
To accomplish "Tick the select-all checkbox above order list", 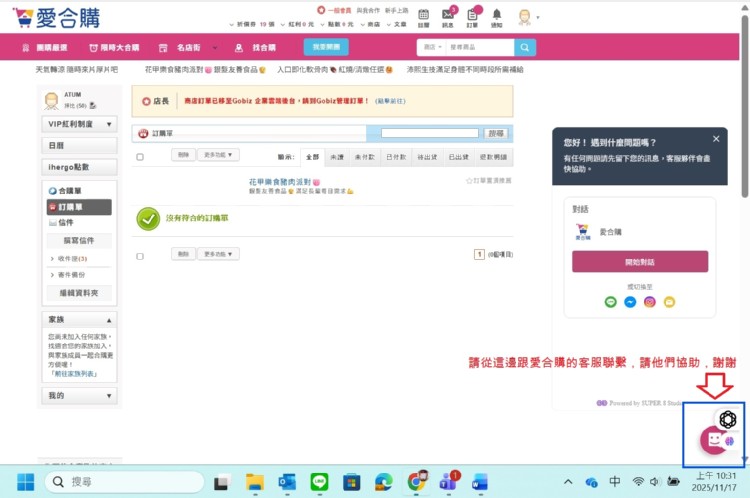I will (x=140, y=157).
